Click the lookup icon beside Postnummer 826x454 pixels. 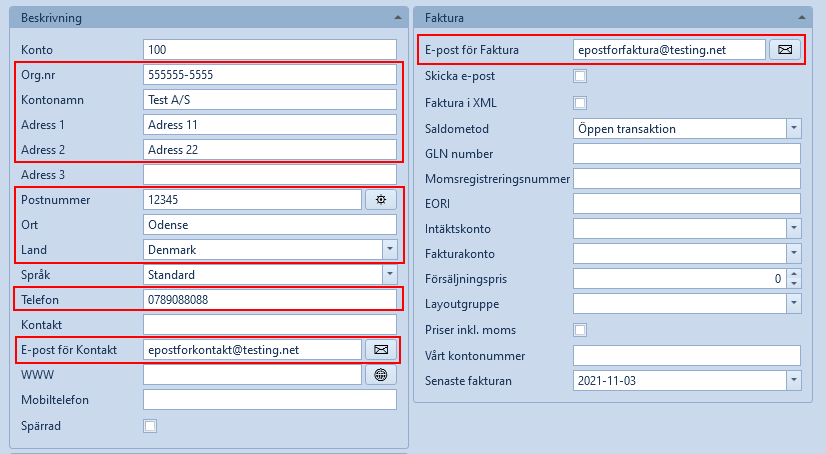[380, 199]
